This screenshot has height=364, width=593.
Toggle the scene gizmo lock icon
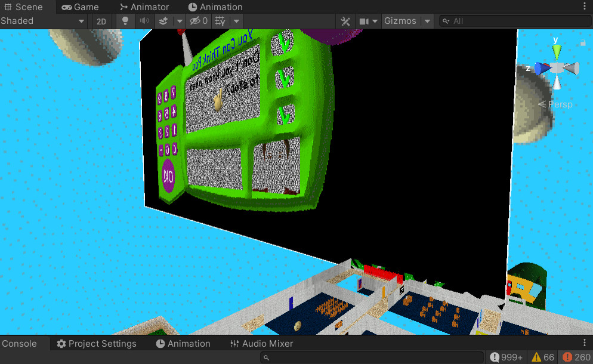point(583,43)
